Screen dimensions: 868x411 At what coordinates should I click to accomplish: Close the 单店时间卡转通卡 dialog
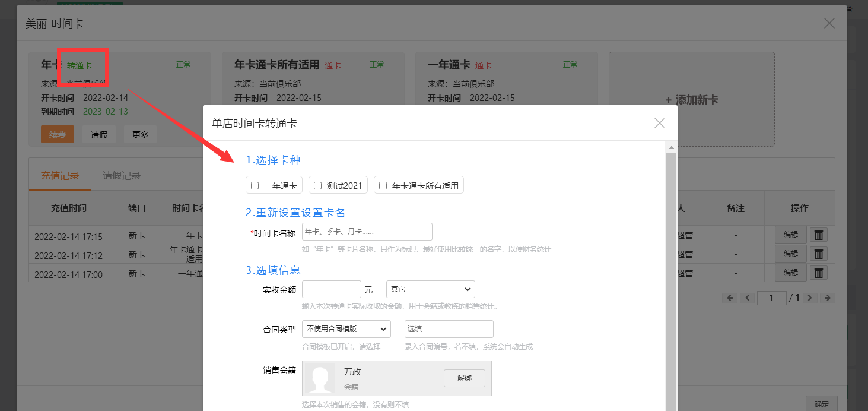point(659,123)
